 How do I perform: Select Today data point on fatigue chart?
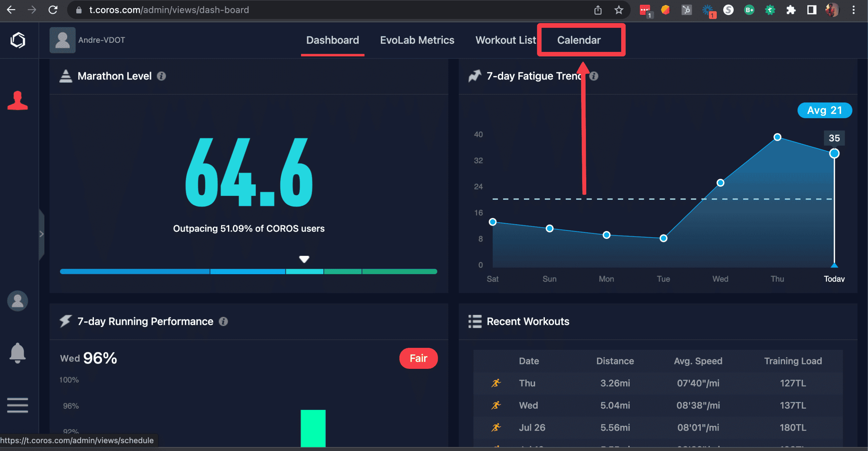coord(834,153)
